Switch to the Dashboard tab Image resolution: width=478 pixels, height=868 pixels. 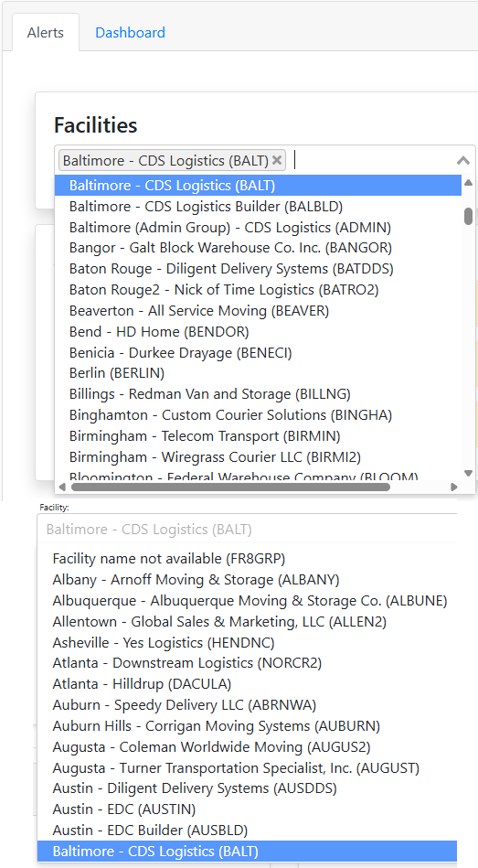click(x=130, y=33)
